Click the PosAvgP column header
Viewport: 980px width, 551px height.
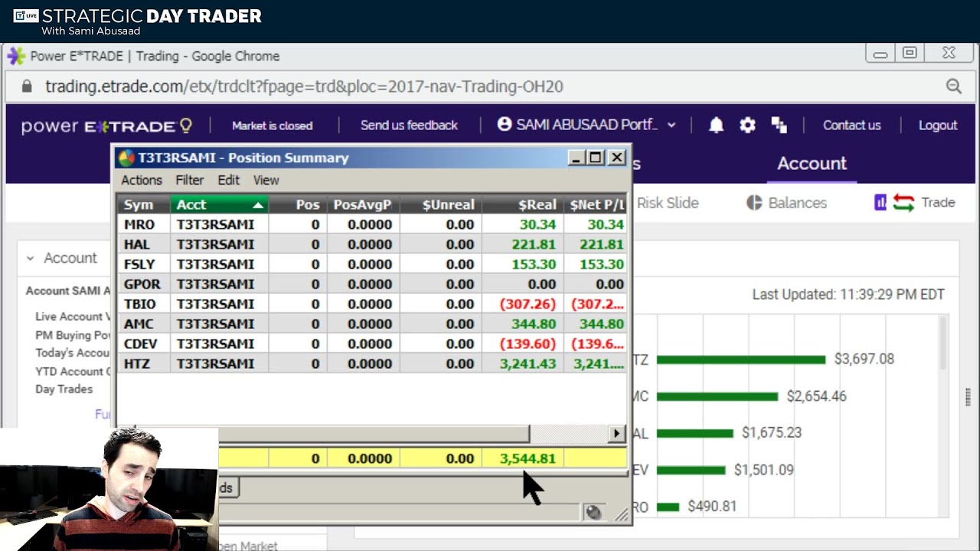tap(362, 204)
